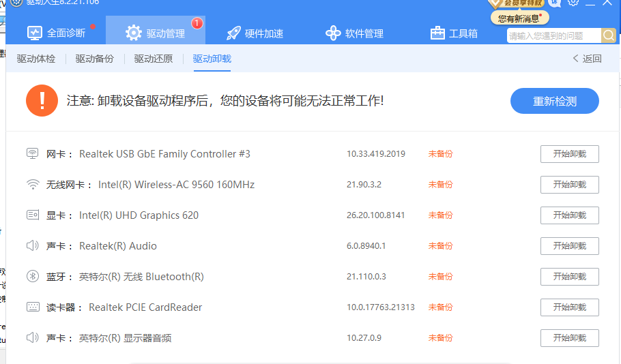Focus the 请输入您遇到的问题 search field
621x364 pixels.
(553, 35)
